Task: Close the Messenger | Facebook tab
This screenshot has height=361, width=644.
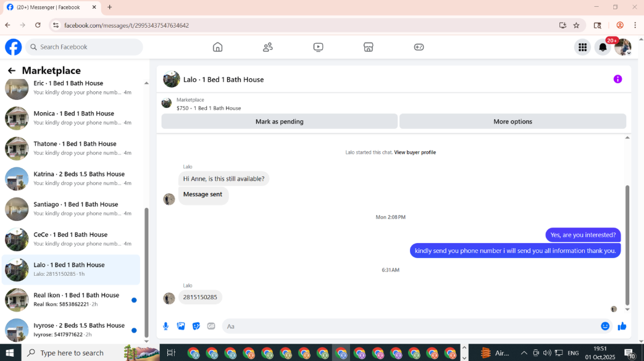Action: click(94, 7)
